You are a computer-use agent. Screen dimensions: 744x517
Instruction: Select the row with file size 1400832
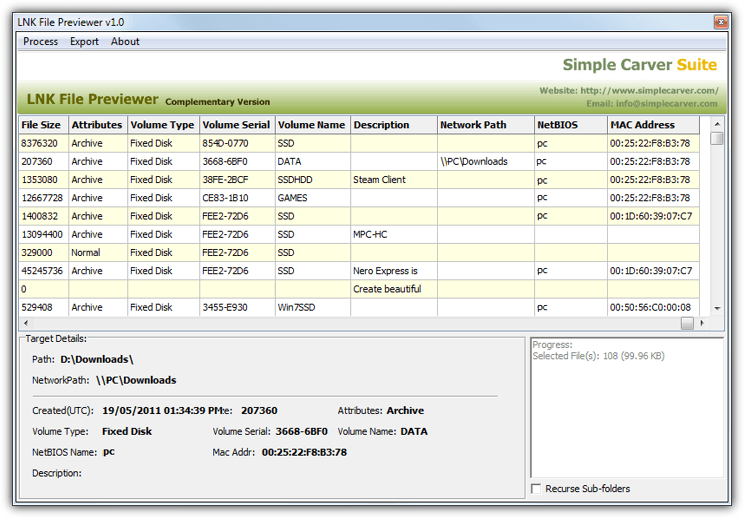click(x=359, y=216)
